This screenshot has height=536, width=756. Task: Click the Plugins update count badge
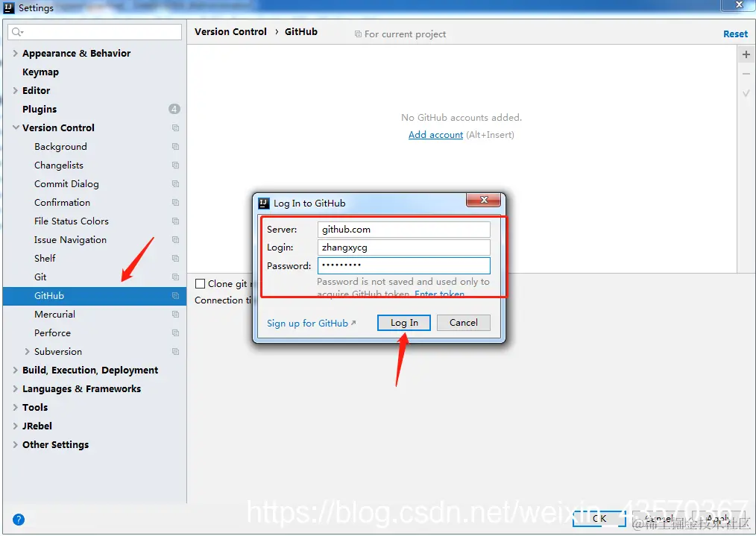[x=174, y=109]
